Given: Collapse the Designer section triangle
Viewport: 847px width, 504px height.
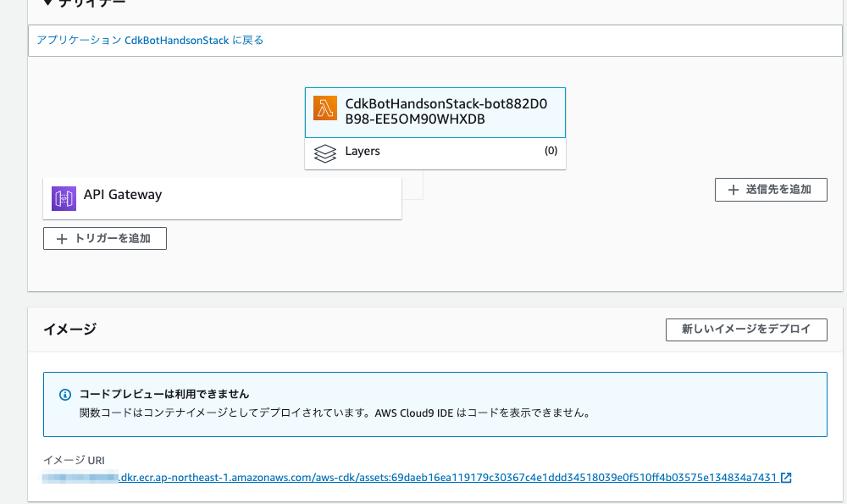Looking at the screenshot, I should pyautogui.click(x=47, y=3).
